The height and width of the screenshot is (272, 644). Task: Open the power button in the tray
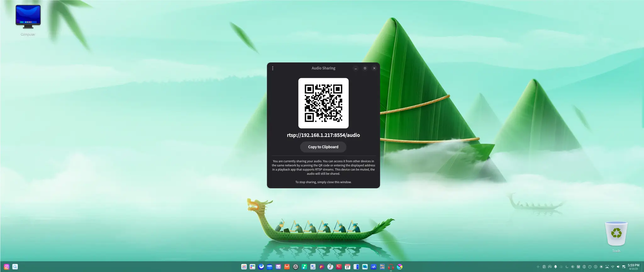590,267
